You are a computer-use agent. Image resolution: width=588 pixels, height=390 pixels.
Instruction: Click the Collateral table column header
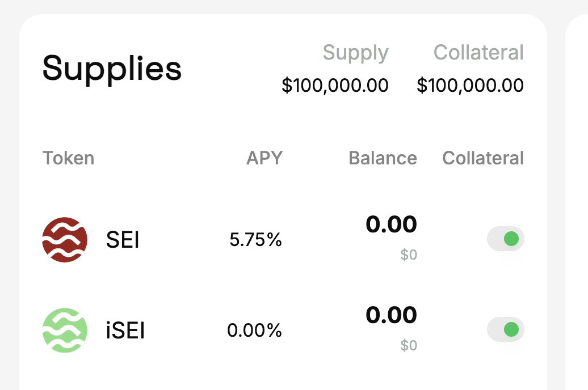[x=483, y=158]
